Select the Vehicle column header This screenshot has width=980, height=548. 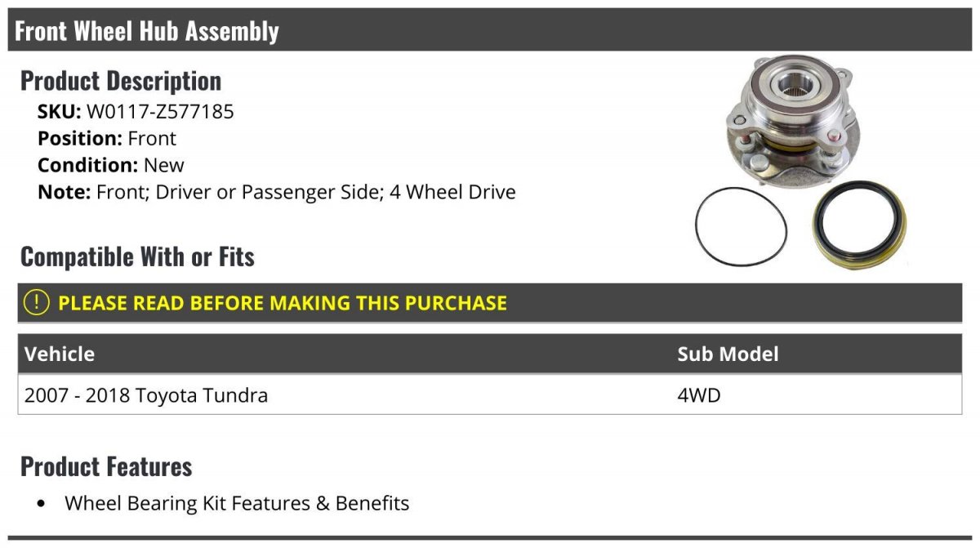60,354
